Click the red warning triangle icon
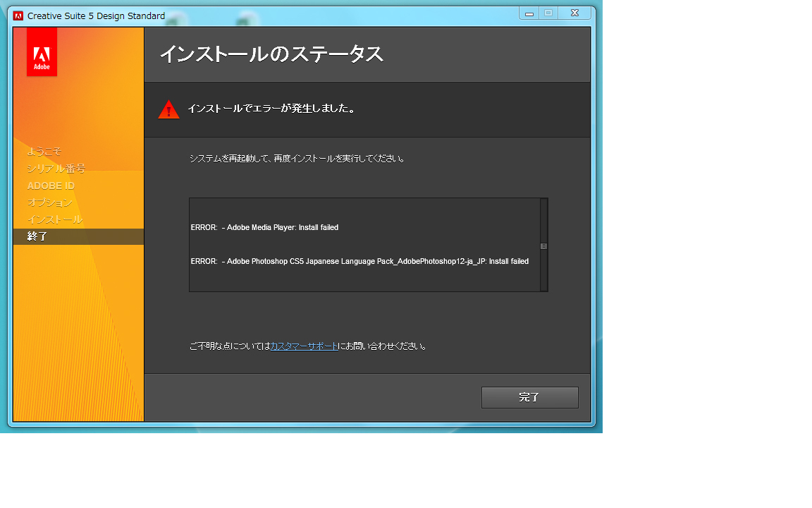Screen dimensions: 812x508 pos(168,109)
